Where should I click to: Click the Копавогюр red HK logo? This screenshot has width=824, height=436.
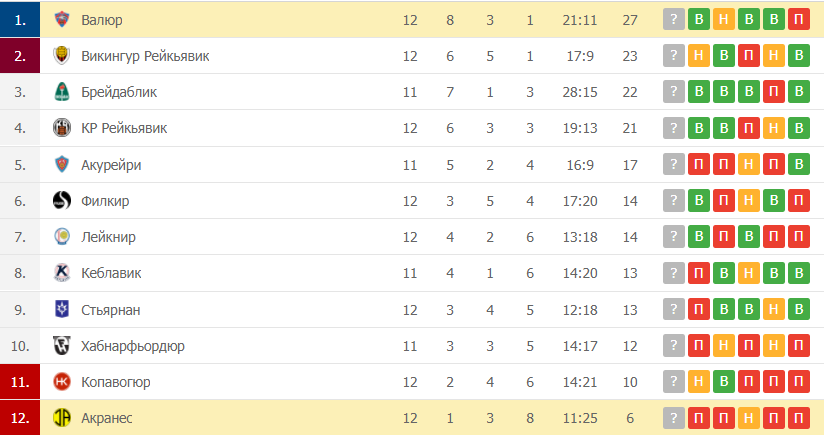(62, 382)
